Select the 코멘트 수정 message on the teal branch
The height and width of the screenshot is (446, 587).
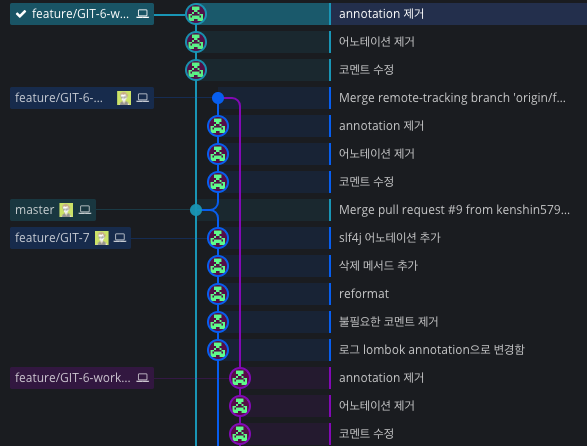click(366, 70)
